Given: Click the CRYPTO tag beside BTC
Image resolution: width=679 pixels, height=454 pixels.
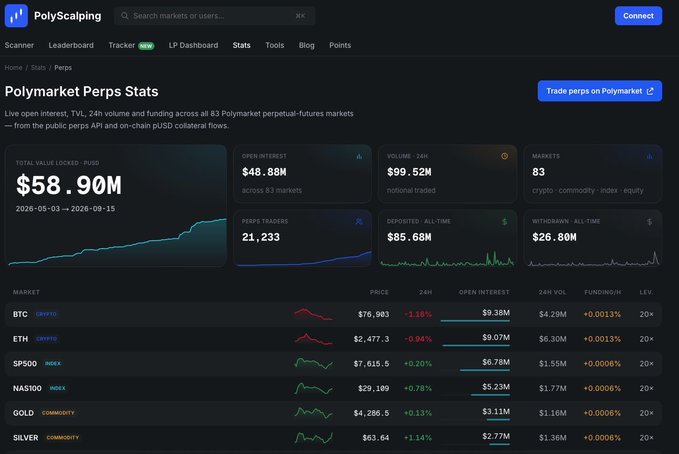Looking at the screenshot, I should [46, 314].
